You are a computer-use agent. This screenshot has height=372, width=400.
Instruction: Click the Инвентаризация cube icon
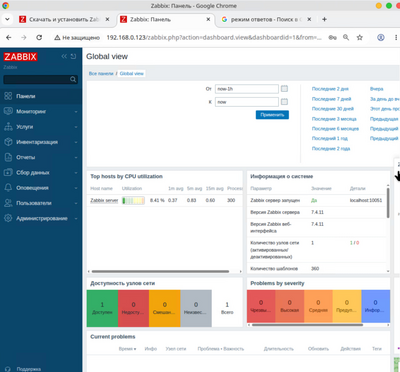8,142
